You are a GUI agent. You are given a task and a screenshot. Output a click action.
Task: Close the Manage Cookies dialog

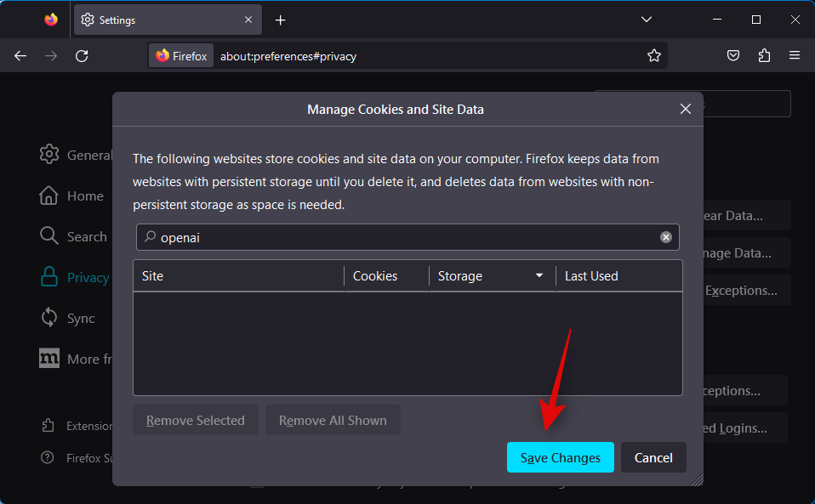(x=686, y=109)
